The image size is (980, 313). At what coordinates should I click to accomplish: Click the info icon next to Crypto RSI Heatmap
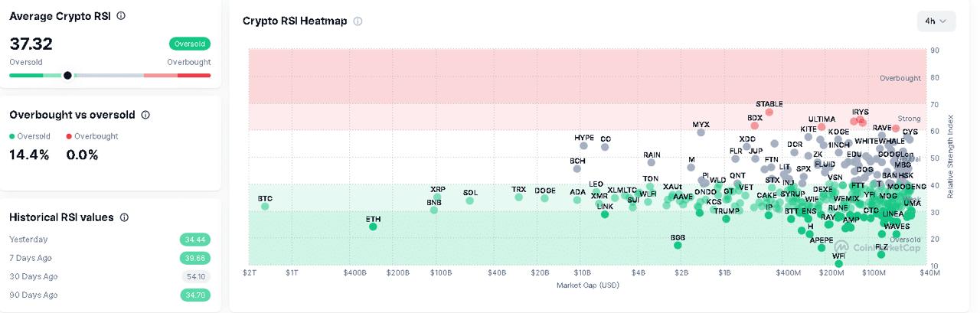click(x=358, y=21)
